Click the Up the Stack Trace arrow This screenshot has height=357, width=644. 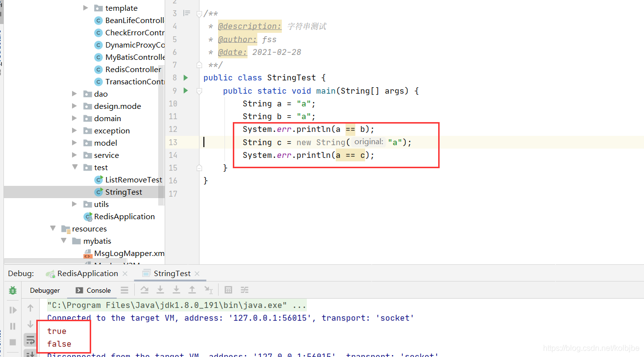30,308
